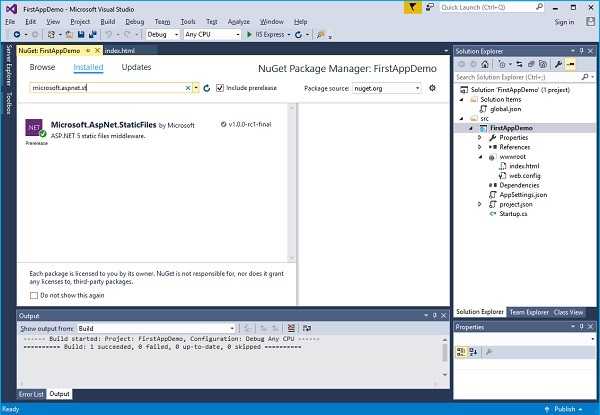Click the feedback icon next to Quick Launch
Image resolution: width=600 pixels, height=415 pixels.
coord(430,7)
